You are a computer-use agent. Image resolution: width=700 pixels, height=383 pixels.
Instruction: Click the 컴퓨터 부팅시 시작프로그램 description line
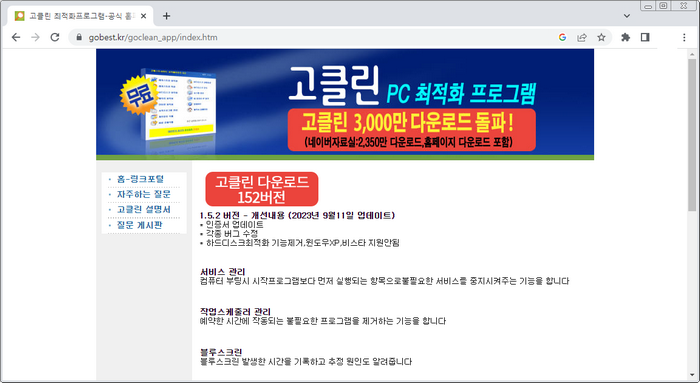384,281
